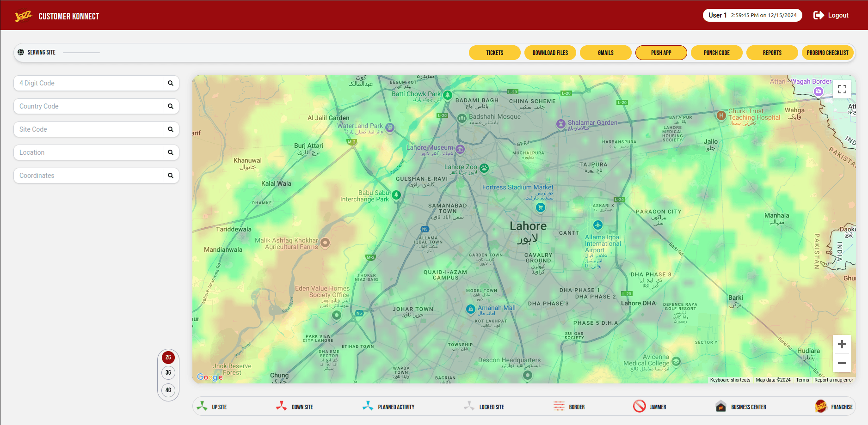
Task: Click the Jammer legend label
Action: click(x=658, y=407)
